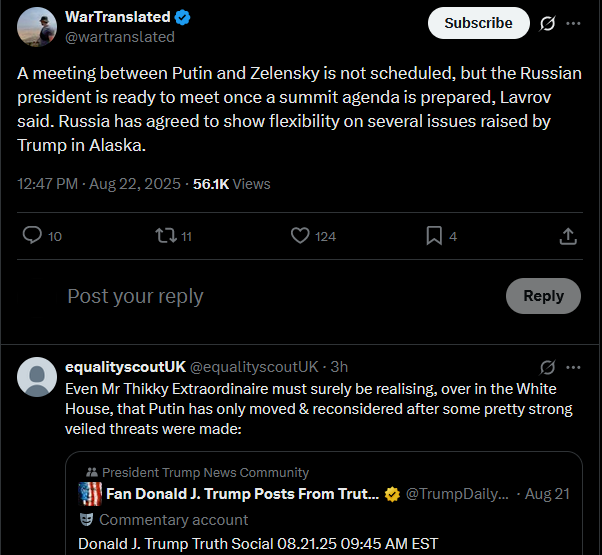
Task: Open more options on equalityscoutUK reply
Action: (x=573, y=367)
